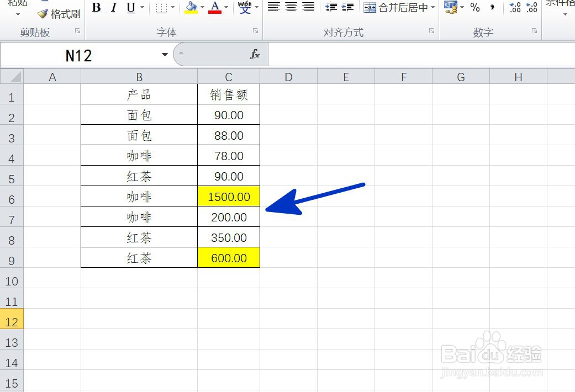The image size is (575, 392).
Task: Increase indent
Action: point(347,7)
